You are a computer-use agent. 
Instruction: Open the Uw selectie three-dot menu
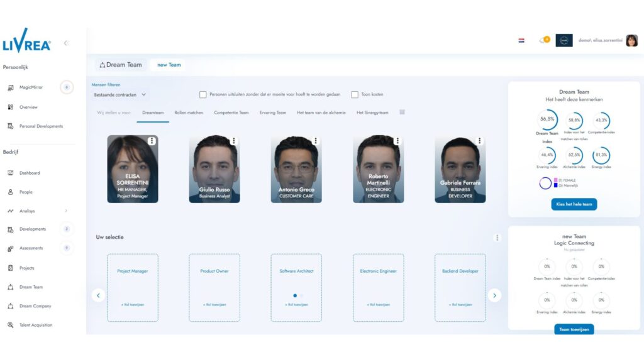coord(497,238)
